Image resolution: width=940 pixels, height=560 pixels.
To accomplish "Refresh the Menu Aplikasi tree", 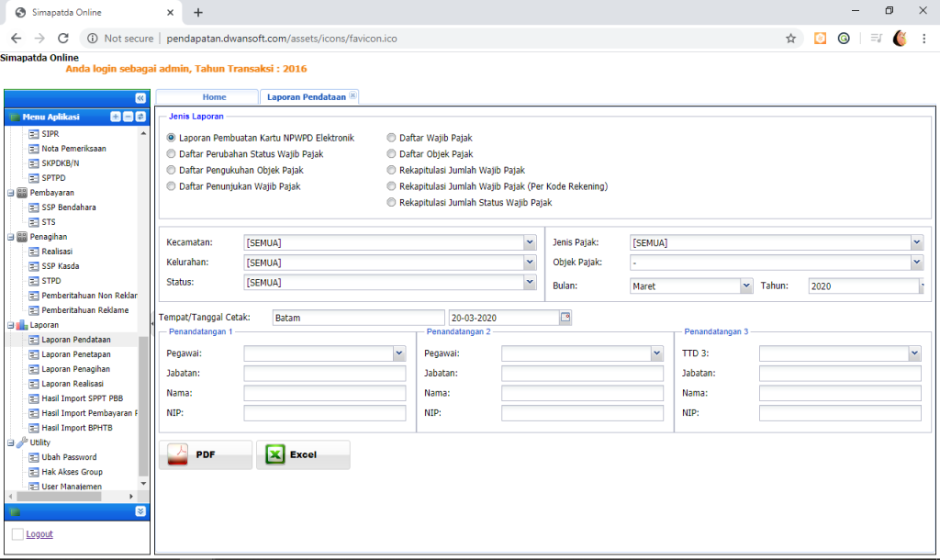I will coord(140,117).
